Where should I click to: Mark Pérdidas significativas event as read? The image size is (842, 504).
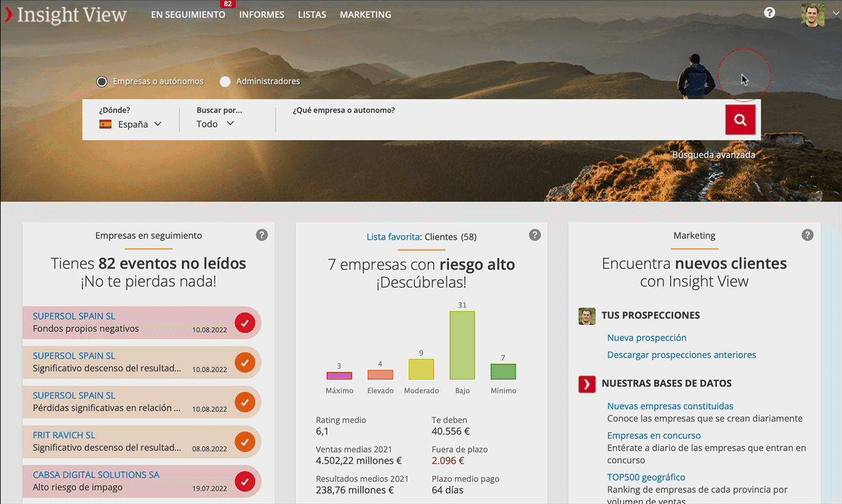[245, 402]
